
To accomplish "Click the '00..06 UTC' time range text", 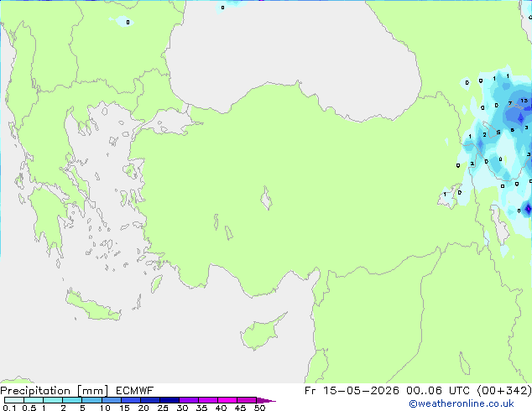I will [x=438, y=391].
